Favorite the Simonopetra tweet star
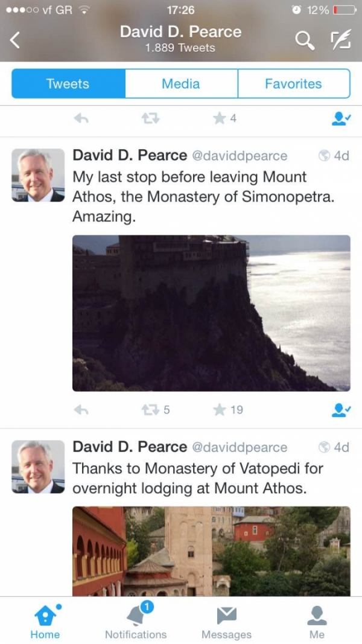362x644 pixels. coord(220,410)
